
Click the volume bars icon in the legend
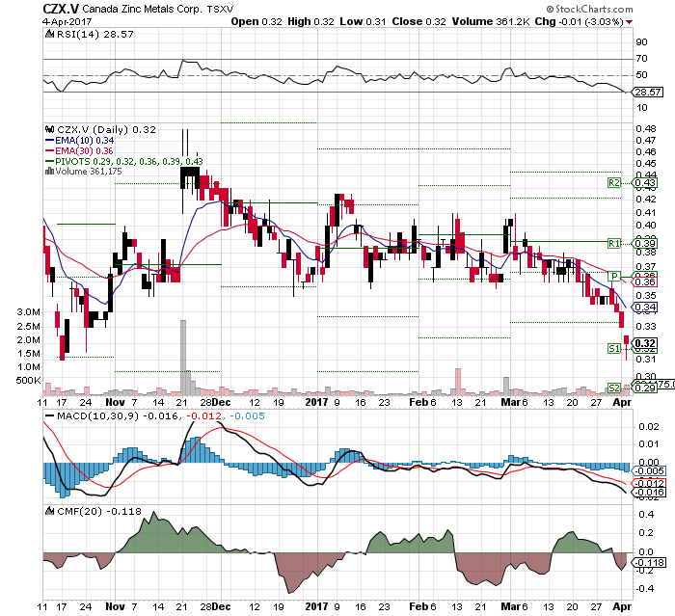[x=49, y=172]
